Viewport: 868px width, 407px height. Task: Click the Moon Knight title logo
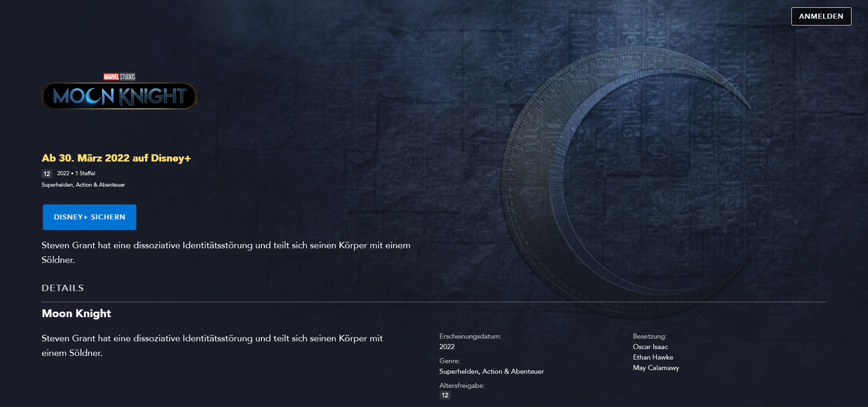(x=119, y=96)
